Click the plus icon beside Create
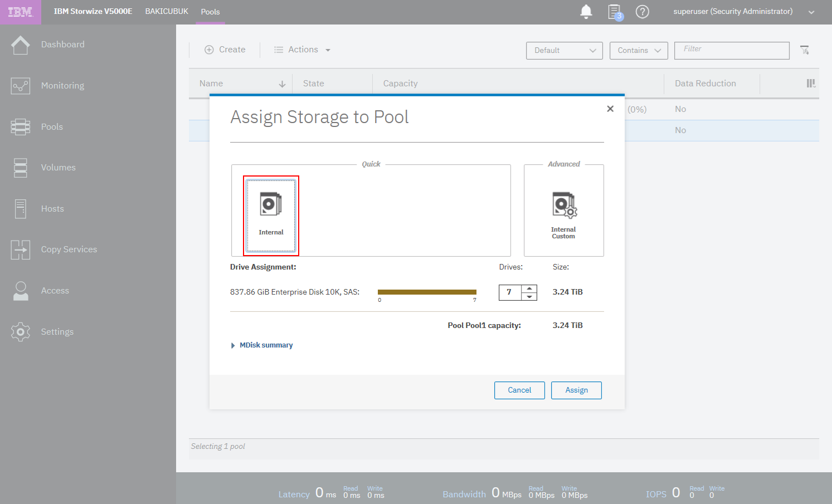832x504 pixels. click(209, 50)
